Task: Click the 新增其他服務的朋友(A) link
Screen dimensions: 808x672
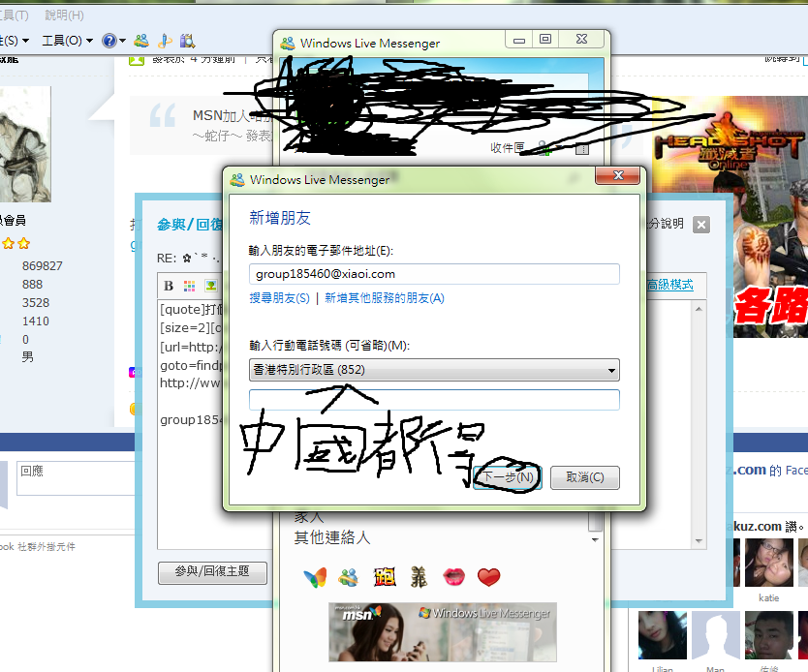Action: pos(384,298)
